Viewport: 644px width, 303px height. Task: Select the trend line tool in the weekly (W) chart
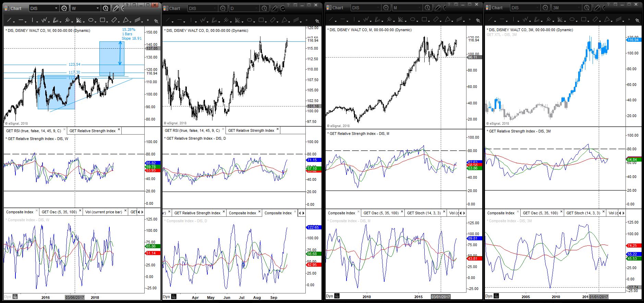pos(9,20)
